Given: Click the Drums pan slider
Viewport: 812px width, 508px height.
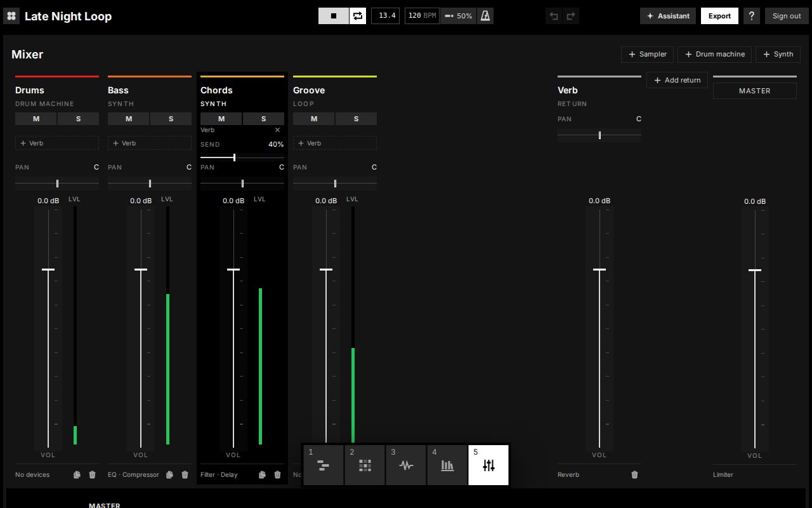Looking at the screenshot, I should coord(57,184).
